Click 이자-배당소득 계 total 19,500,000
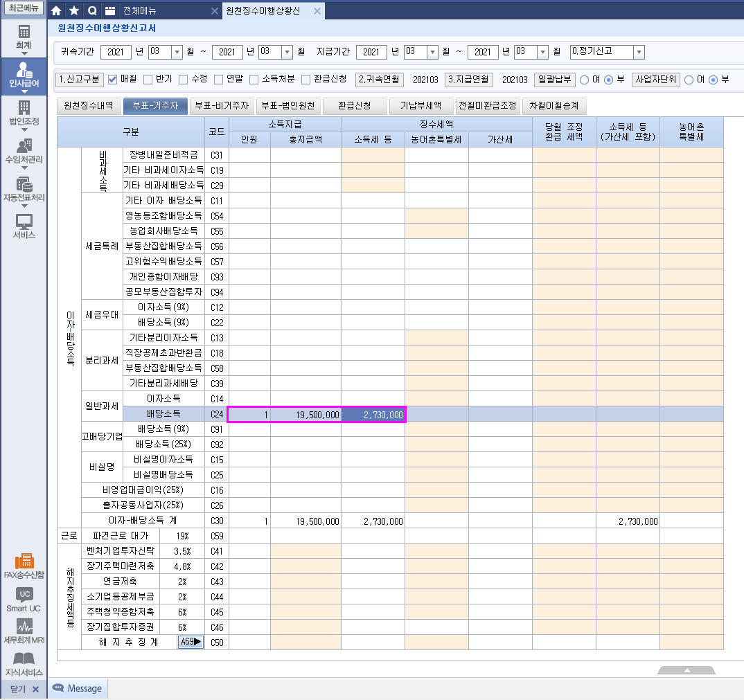Screen dimensions: 744x700 pyautogui.click(x=306, y=521)
